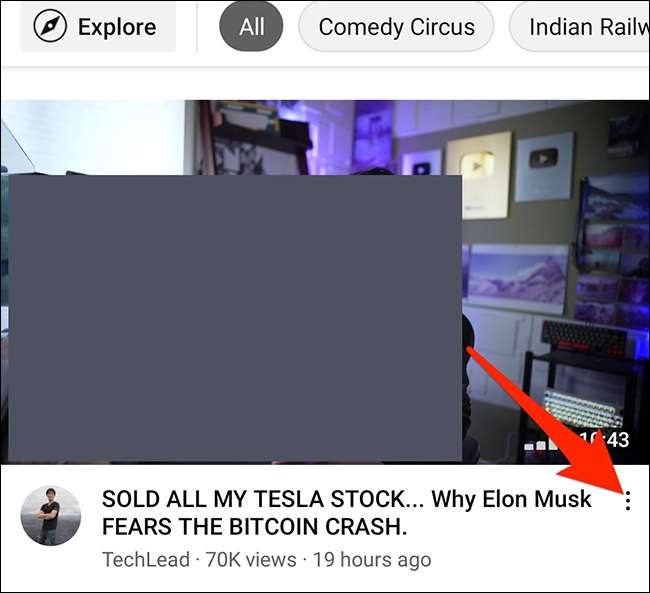
Task: Open the video's three-dot options menu
Action: tap(628, 500)
